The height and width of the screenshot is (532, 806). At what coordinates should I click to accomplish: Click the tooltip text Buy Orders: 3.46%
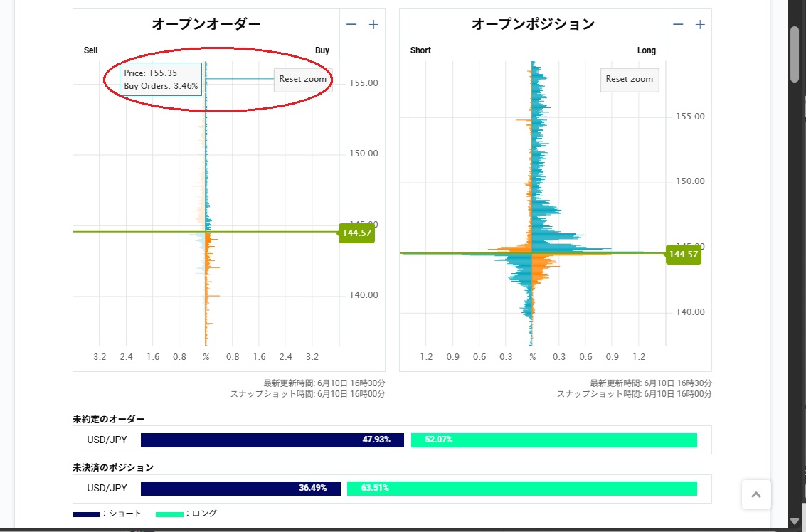pyautogui.click(x=161, y=86)
